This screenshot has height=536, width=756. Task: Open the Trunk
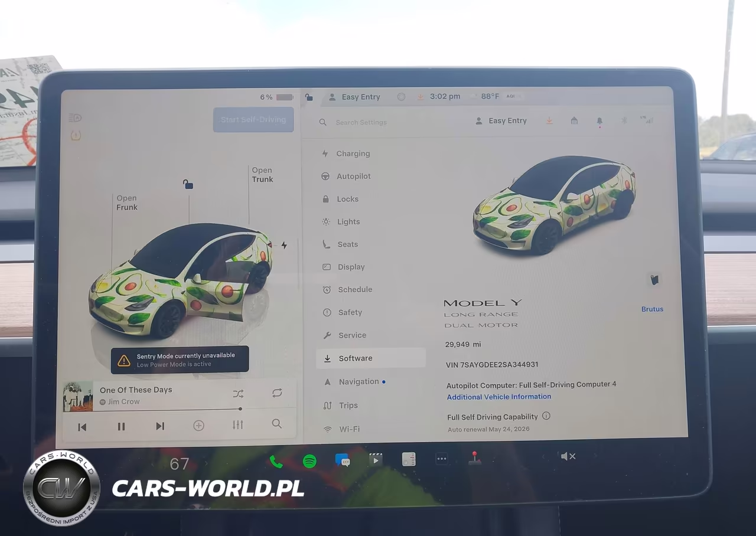[x=262, y=175]
